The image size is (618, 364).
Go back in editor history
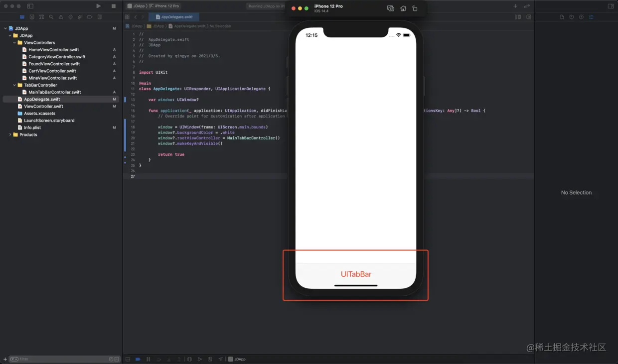click(136, 17)
